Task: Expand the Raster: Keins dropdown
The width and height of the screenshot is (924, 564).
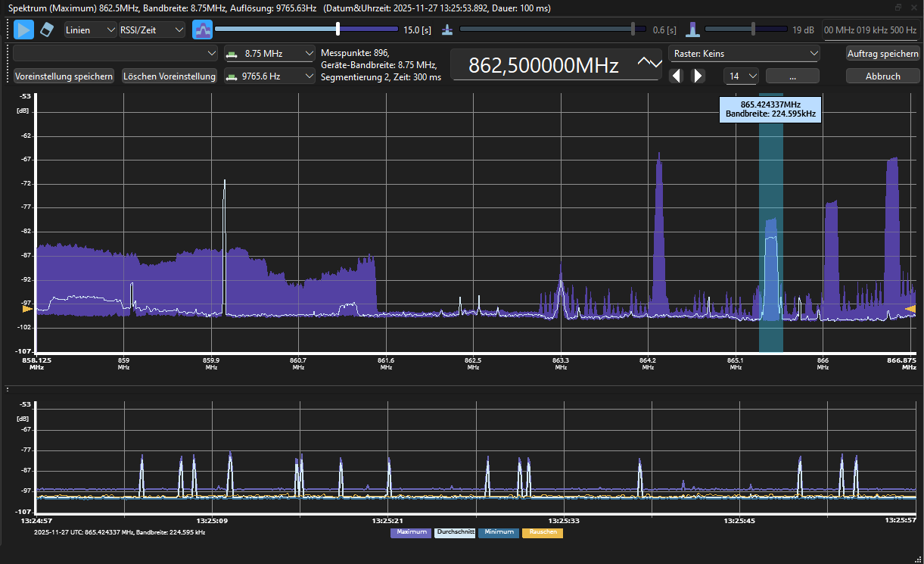Action: click(745, 54)
